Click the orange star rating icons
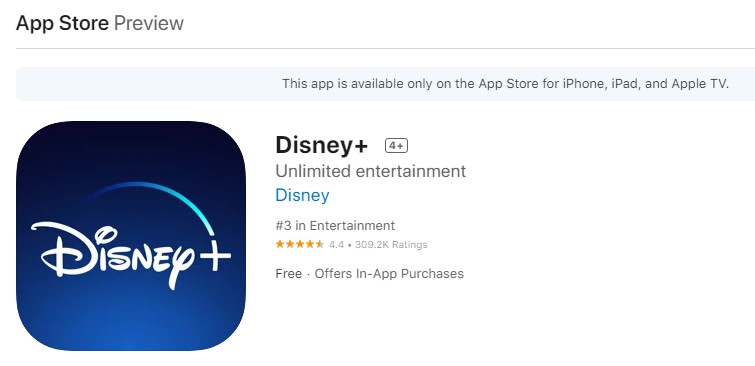 point(299,244)
